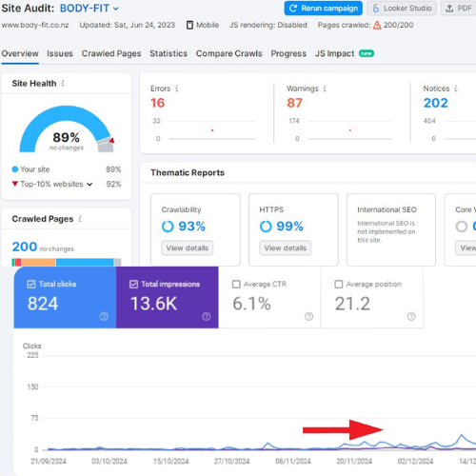The image size is (476, 476).
Task: Click the 89% site health gauge
Action: [67, 129]
